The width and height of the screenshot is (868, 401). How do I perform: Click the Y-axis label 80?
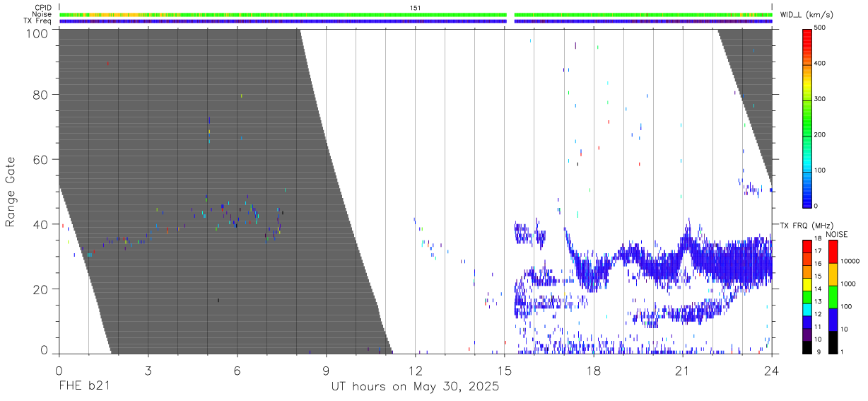[42, 95]
